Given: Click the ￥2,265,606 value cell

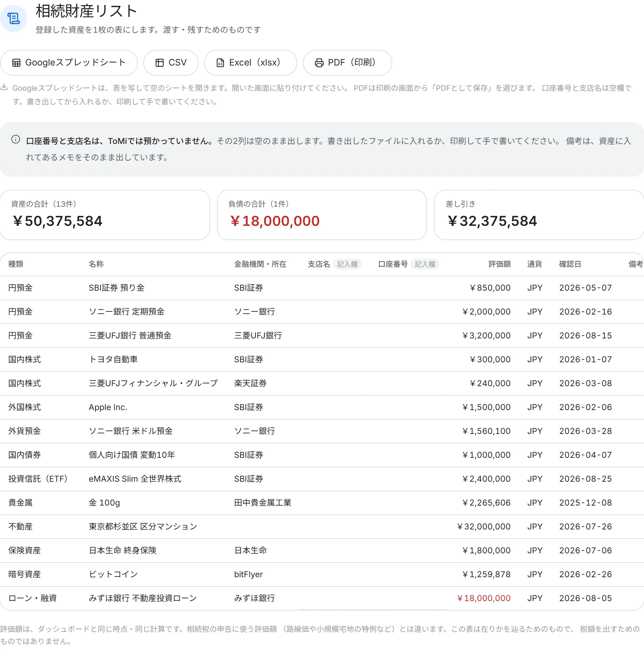Looking at the screenshot, I should click(486, 503).
